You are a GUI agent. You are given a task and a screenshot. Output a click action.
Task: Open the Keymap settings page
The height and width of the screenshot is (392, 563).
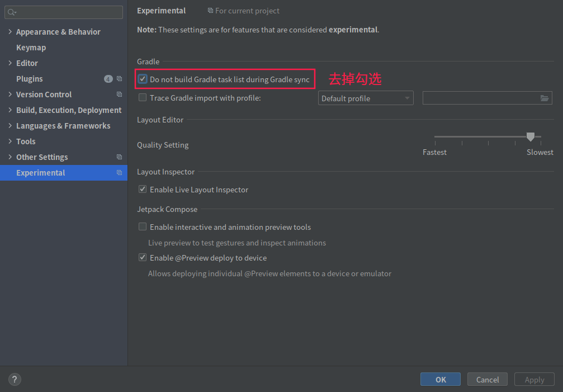tap(31, 48)
